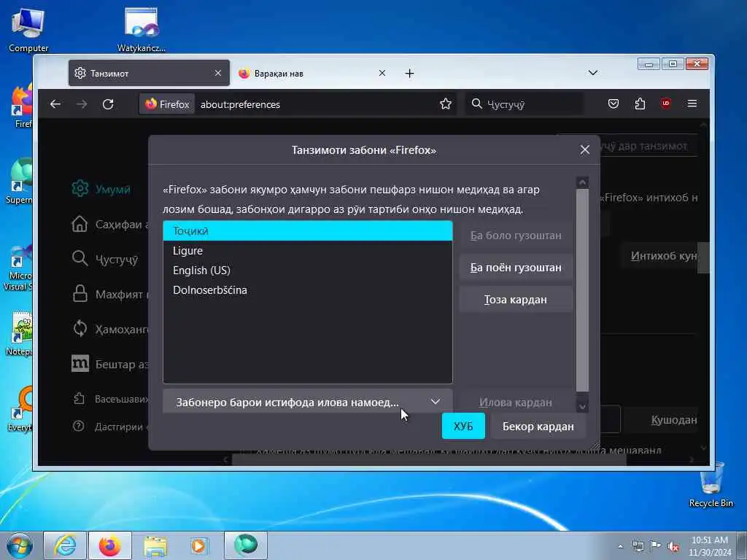Image resolution: width=747 pixels, height=560 pixels.
Task: Open the Забонеро барои истифода dropdown
Action: 308,402
